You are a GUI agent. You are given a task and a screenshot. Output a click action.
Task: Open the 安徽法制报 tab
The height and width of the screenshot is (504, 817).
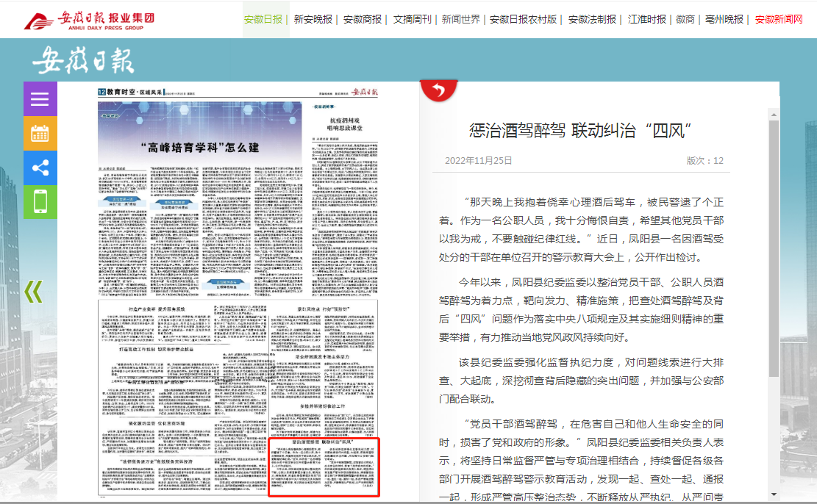pos(592,19)
